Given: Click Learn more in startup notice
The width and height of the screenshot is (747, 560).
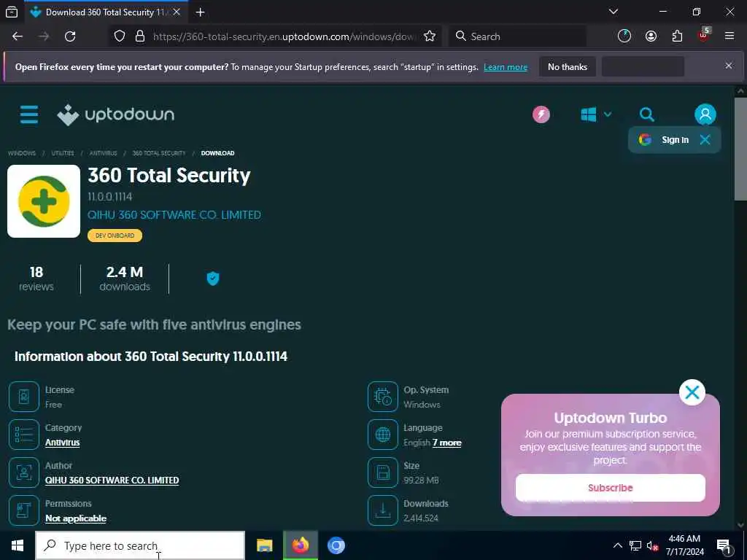Looking at the screenshot, I should coord(506,67).
